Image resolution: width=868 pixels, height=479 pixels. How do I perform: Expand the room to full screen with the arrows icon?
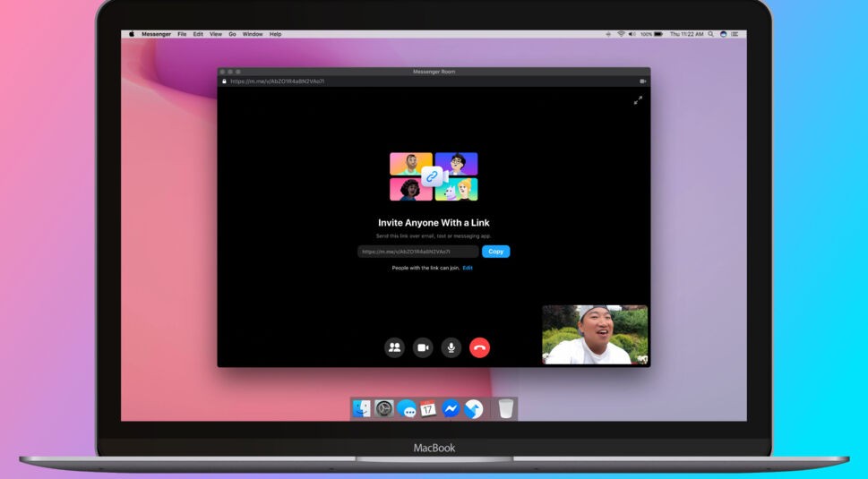[x=638, y=100]
